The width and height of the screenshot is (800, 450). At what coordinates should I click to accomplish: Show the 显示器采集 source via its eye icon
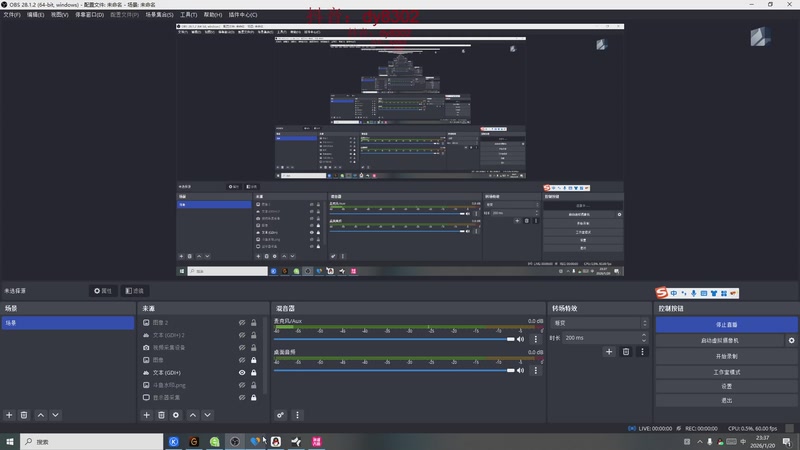tap(242, 397)
